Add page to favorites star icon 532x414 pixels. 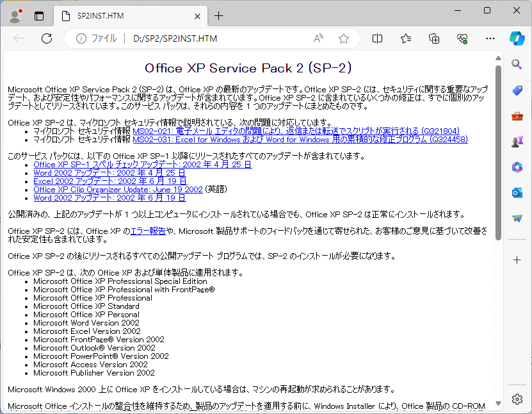344,38
